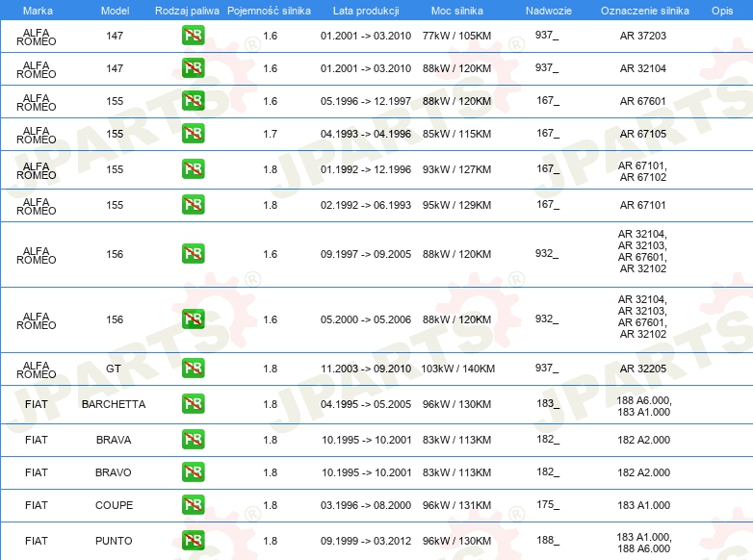Click ALFA ROMEO in the GT row
The width and height of the screenshot is (753, 560).
pyautogui.click(x=36, y=370)
